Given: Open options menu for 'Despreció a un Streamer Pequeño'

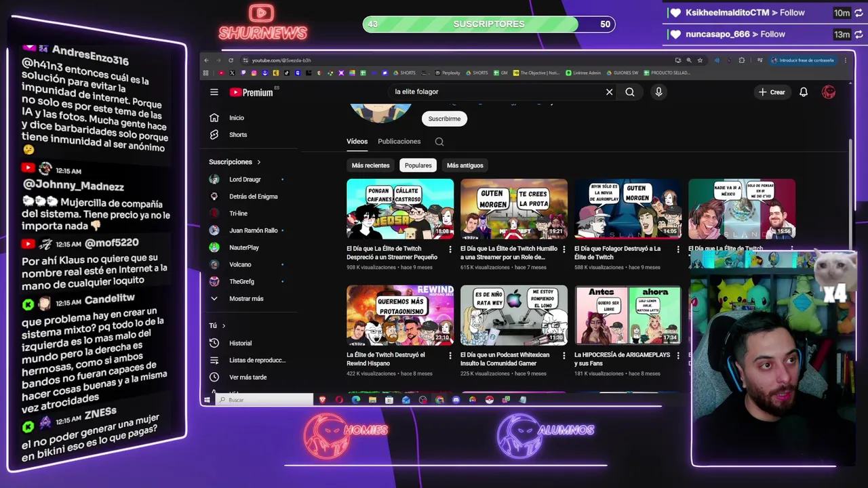Looking at the screenshot, I should coord(450,249).
